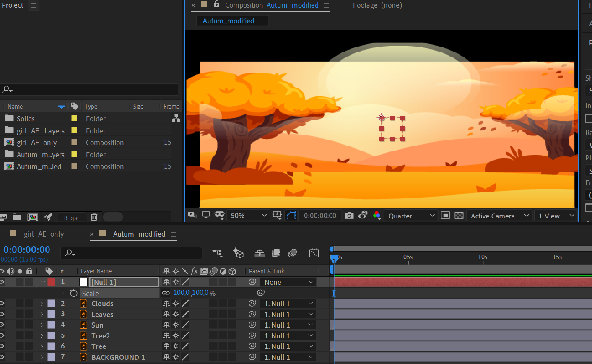Image resolution: width=592 pixels, height=364 pixels.
Task: Click the Project panel search field
Action: coord(90,89)
